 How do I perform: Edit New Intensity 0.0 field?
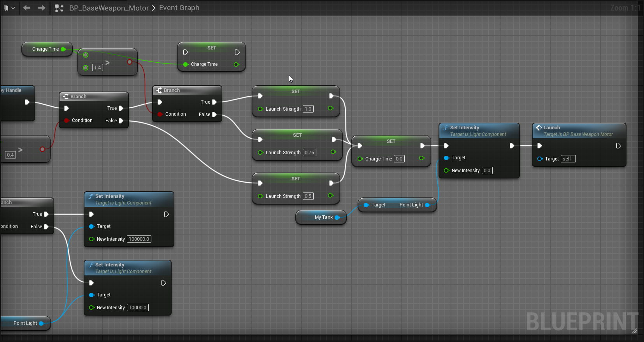point(487,171)
